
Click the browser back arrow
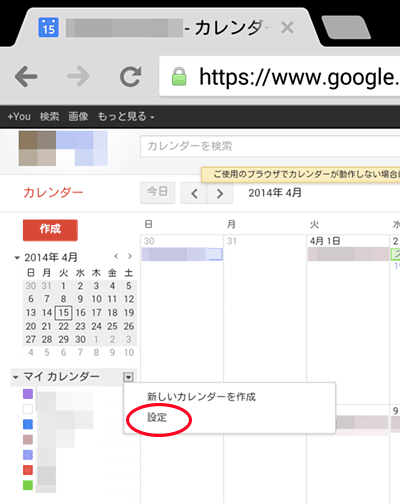coord(26,76)
